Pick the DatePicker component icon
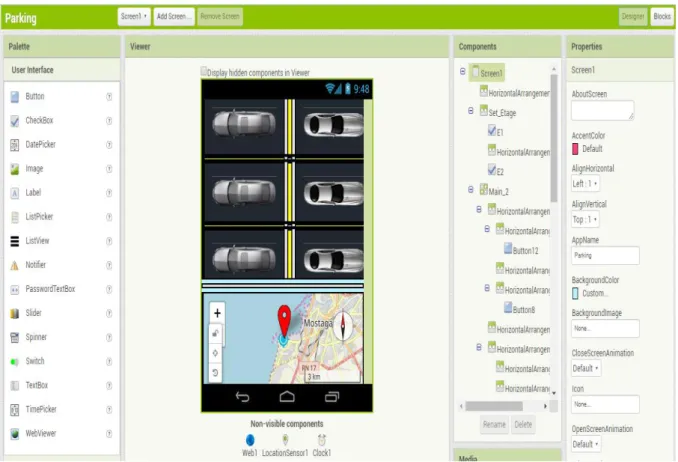The height and width of the screenshot is (462, 678). pos(15,144)
